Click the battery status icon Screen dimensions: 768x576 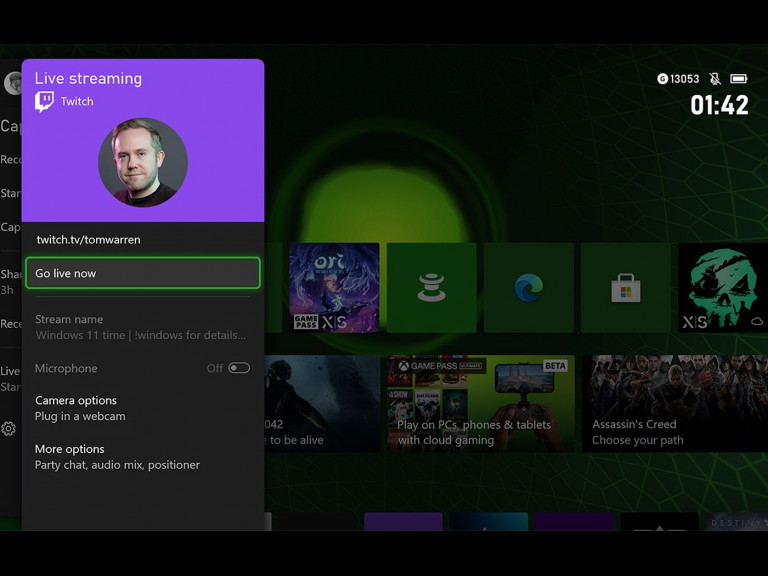point(739,79)
